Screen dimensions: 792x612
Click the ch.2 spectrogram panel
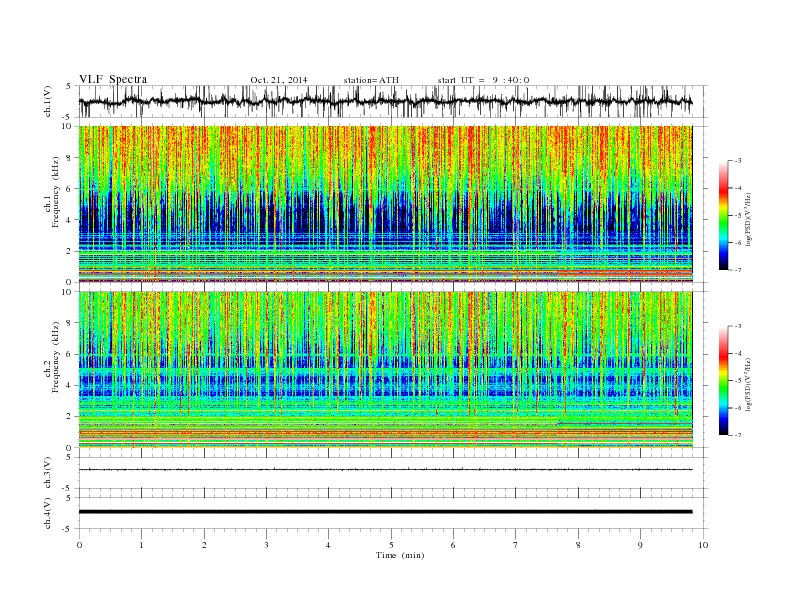point(385,370)
